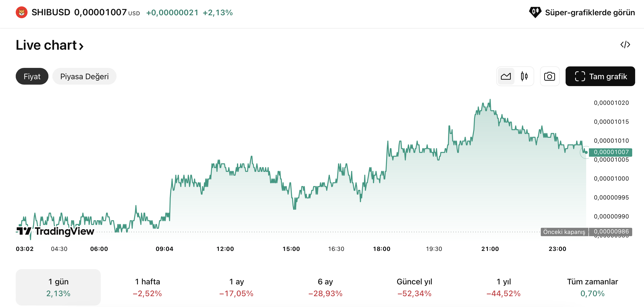Click the current price marker dot
The image size is (644, 307).
tap(586, 152)
